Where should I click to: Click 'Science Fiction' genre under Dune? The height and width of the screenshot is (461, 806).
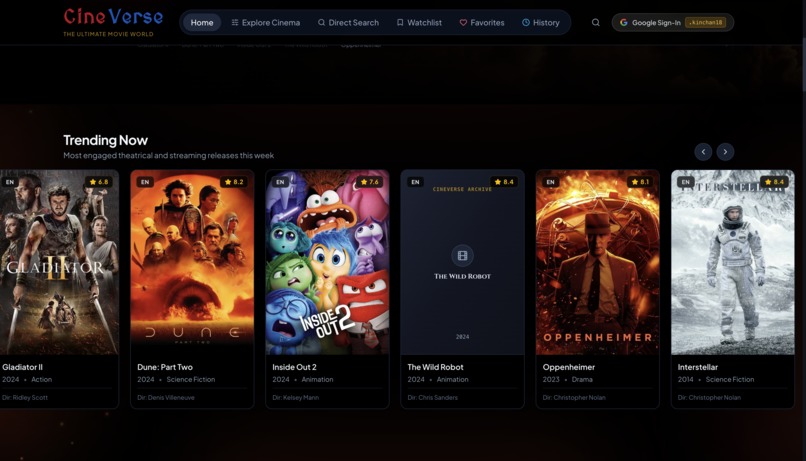tap(191, 379)
